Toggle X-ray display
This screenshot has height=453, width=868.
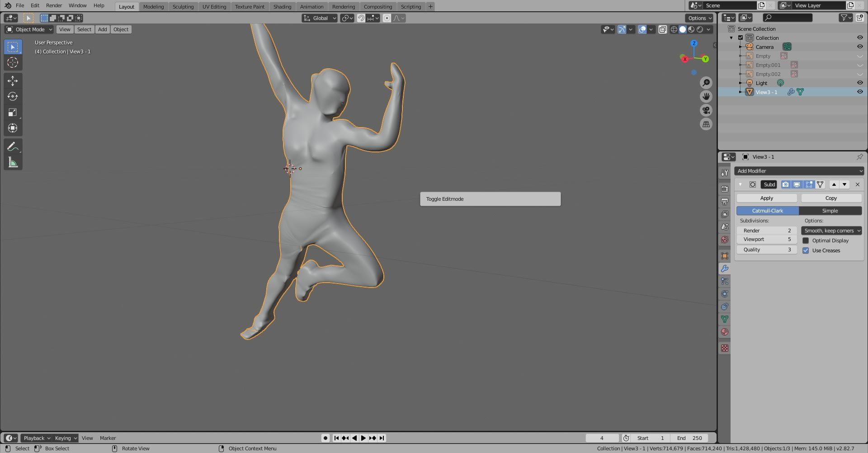662,29
